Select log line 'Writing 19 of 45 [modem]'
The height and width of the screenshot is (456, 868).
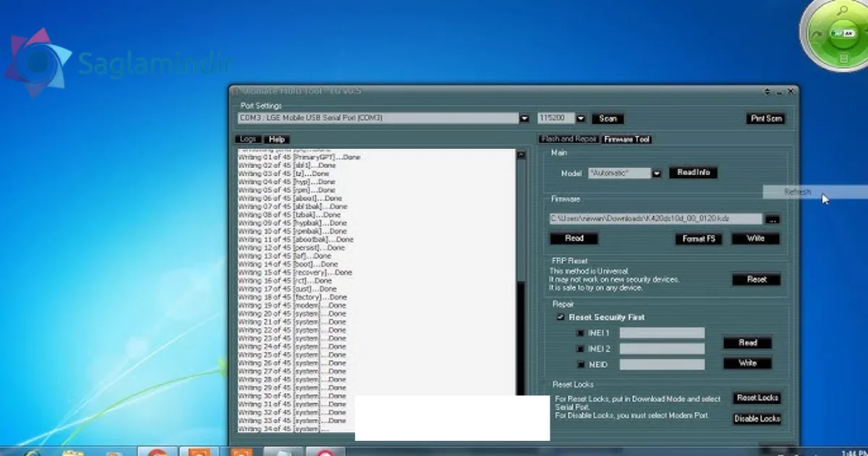[x=292, y=305]
